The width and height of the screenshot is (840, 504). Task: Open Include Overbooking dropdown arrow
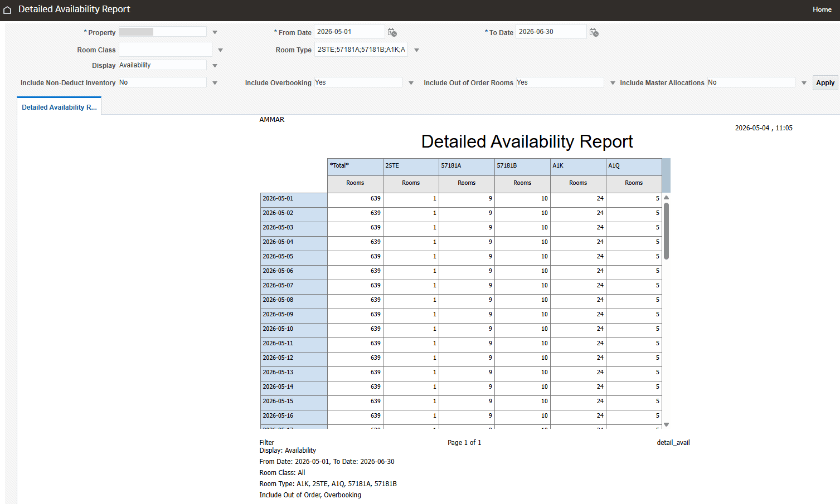click(411, 83)
